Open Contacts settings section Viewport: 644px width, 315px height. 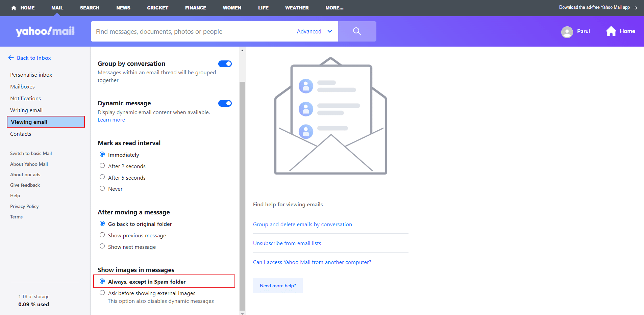21,134
